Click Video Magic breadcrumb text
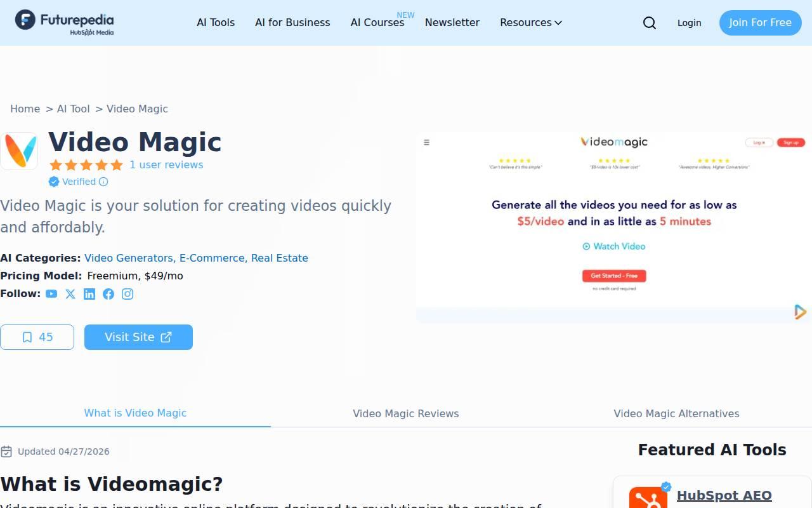This screenshot has height=508, width=812. pyautogui.click(x=137, y=109)
